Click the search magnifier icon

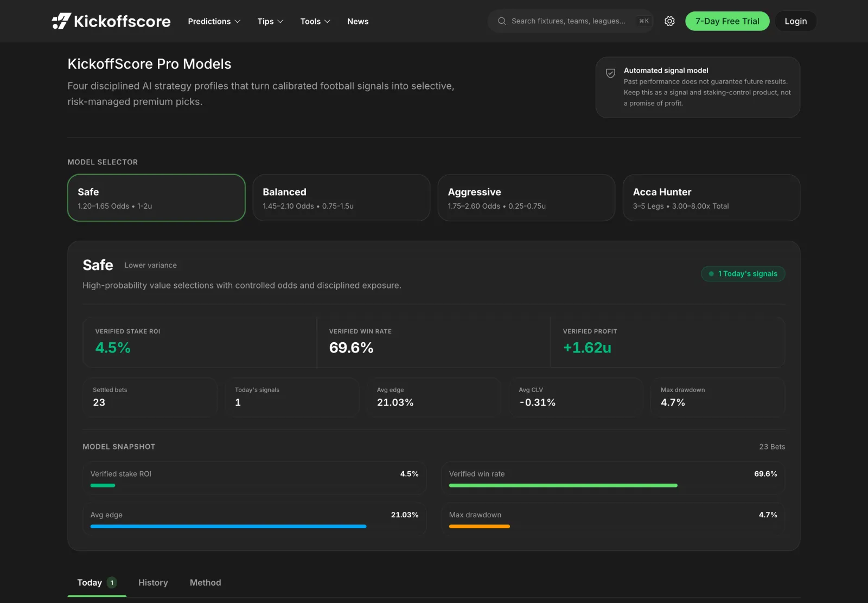[502, 21]
